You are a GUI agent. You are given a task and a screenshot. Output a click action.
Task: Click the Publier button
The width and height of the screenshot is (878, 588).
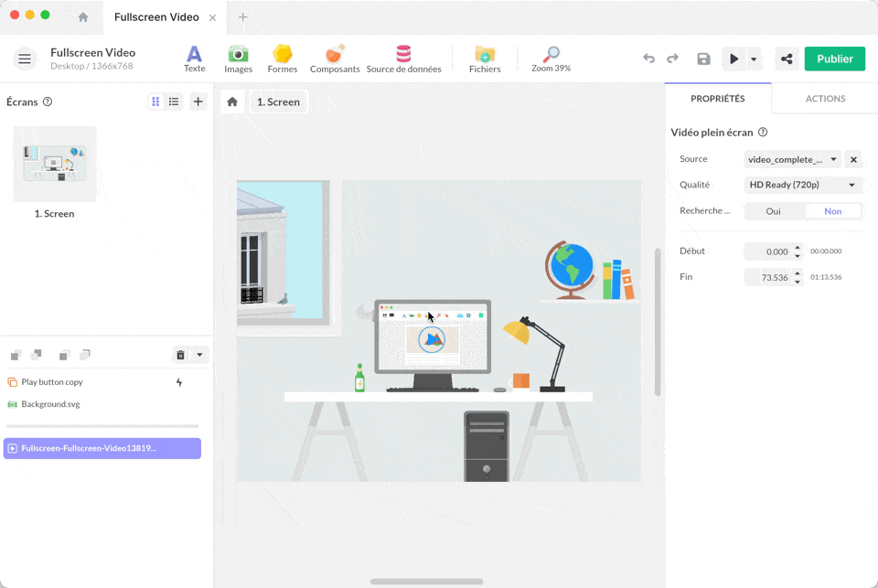[834, 59]
